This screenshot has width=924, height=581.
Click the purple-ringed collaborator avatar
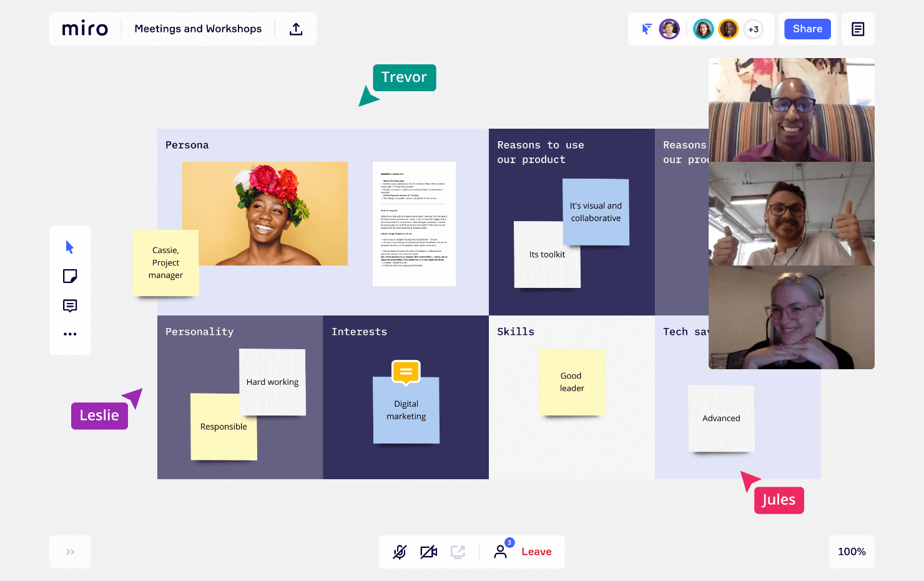[x=669, y=29]
